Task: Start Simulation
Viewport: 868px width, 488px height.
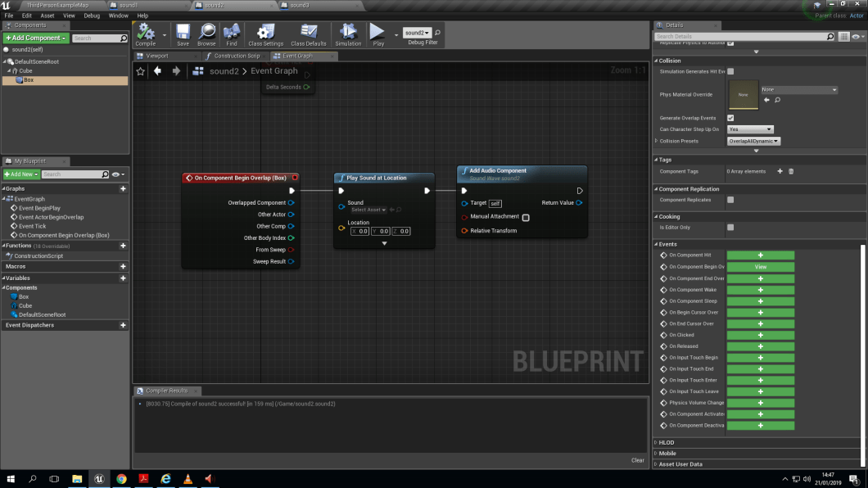Action: pyautogui.click(x=348, y=34)
